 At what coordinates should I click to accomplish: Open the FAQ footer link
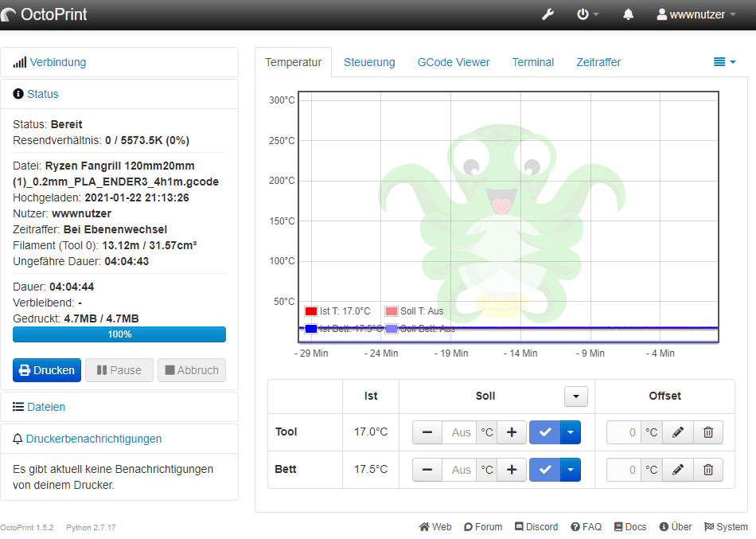586,527
